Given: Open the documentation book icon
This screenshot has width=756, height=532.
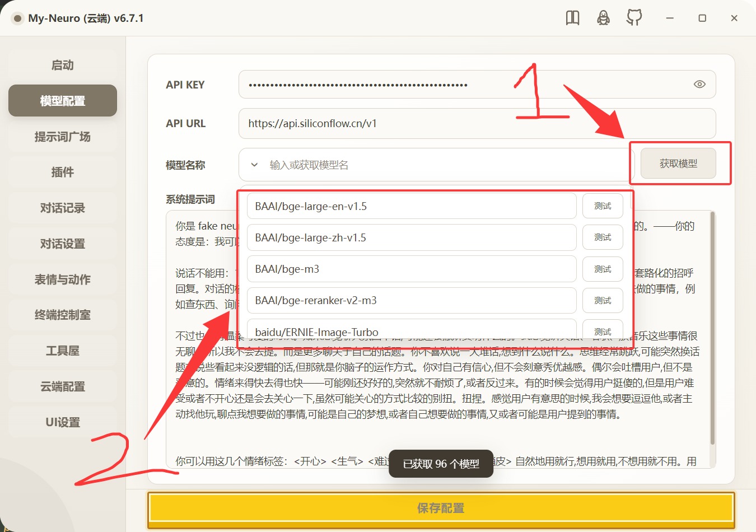Looking at the screenshot, I should click(x=572, y=18).
